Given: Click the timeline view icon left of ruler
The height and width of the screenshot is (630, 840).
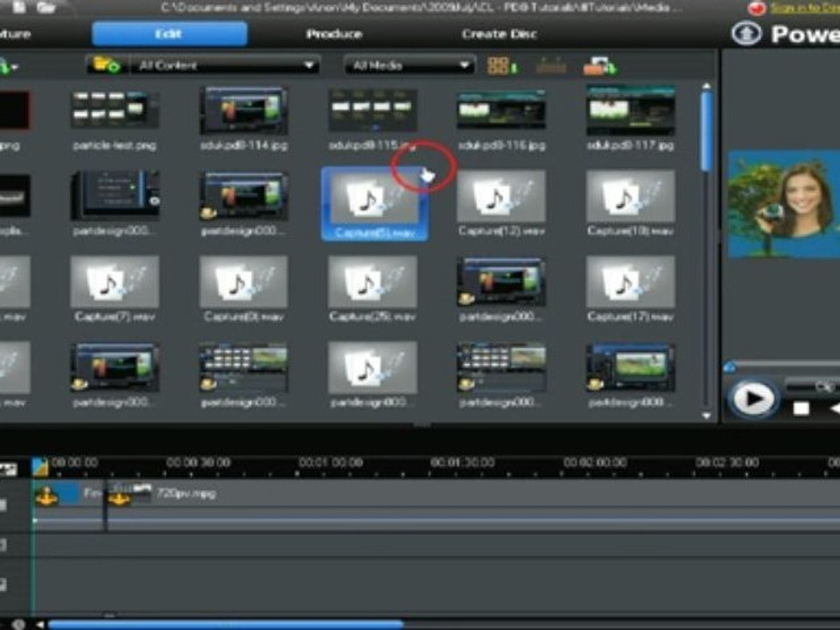Looking at the screenshot, I should click(8, 470).
